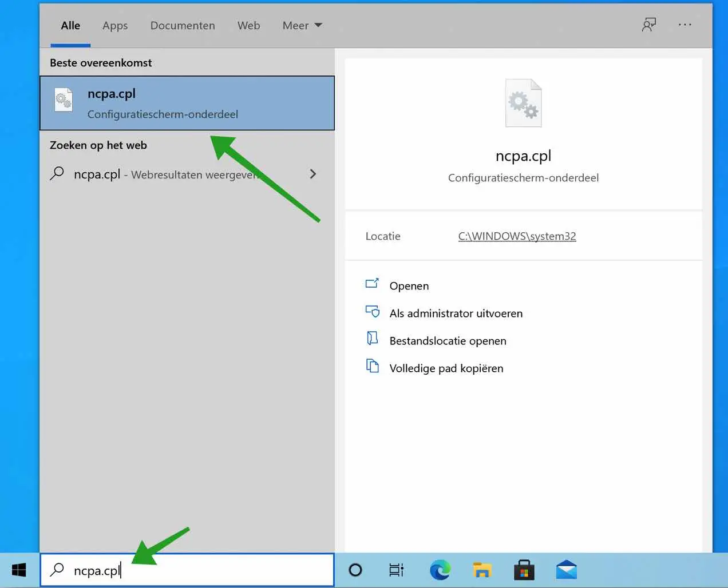Click the administrator shield icon
The height and width of the screenshot is (588, 728).
click(372, 311)
